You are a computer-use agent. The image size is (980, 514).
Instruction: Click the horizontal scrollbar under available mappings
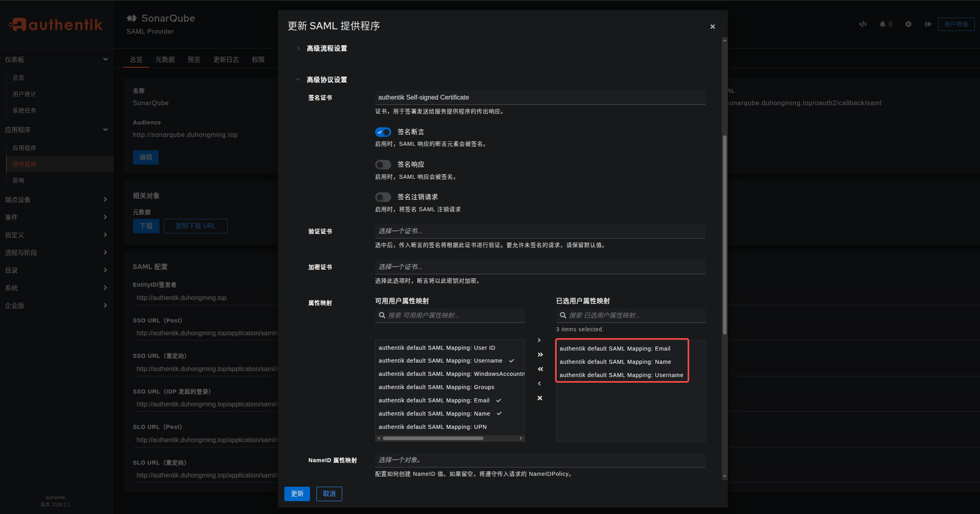(x=433, y=439)
